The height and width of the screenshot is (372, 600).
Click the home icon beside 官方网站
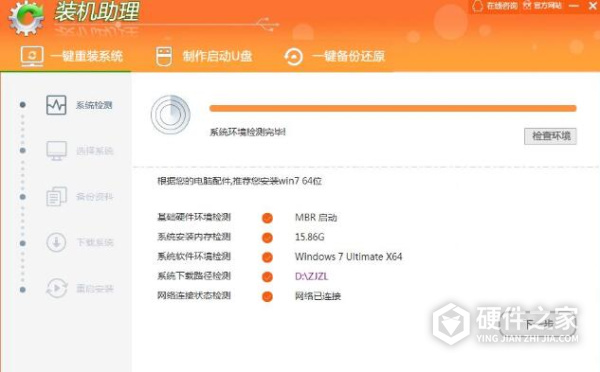pos(527,5)
